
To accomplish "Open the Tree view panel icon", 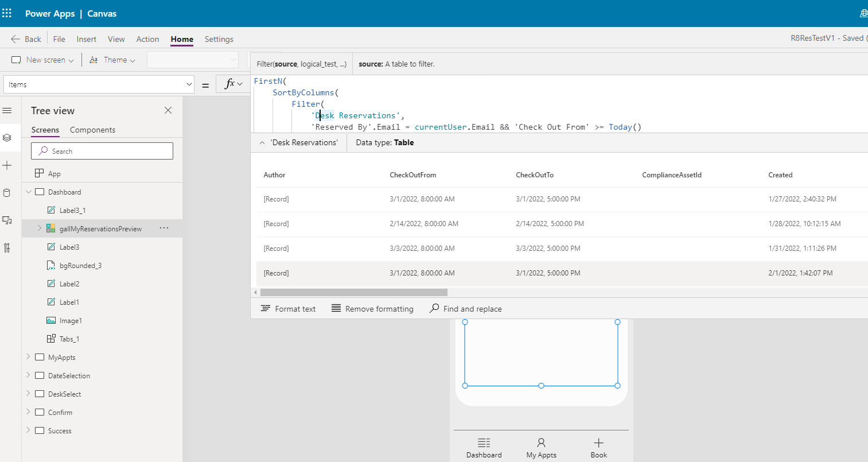I will (x=7, y=138).
